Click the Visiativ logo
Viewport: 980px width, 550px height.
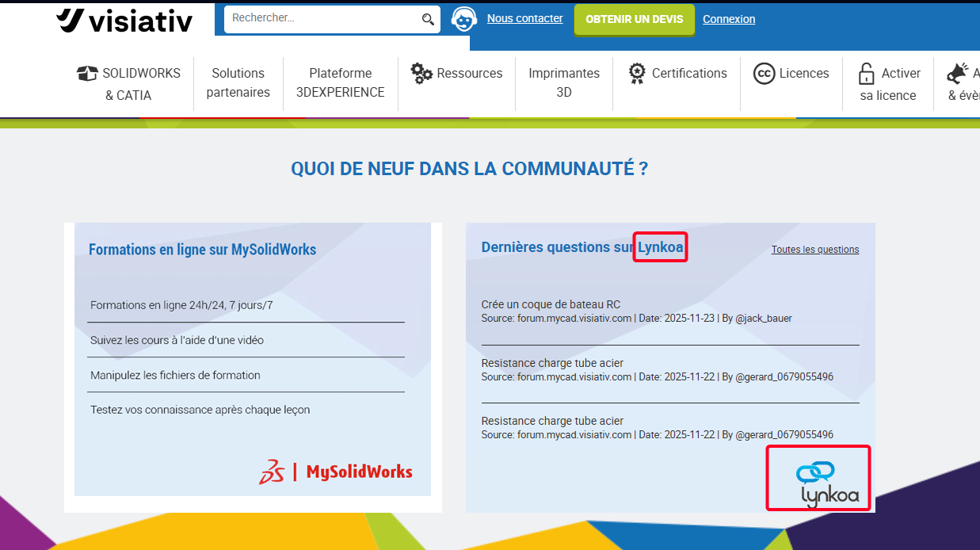[124, 20]
